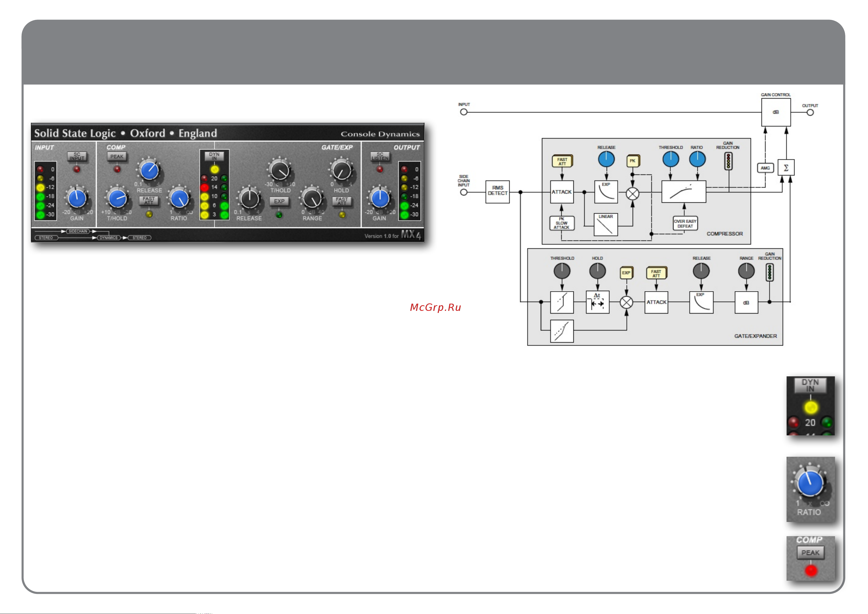
Task: Click the LINEAR release curve block
Action: pyautogui.click(x=606, y=225)
